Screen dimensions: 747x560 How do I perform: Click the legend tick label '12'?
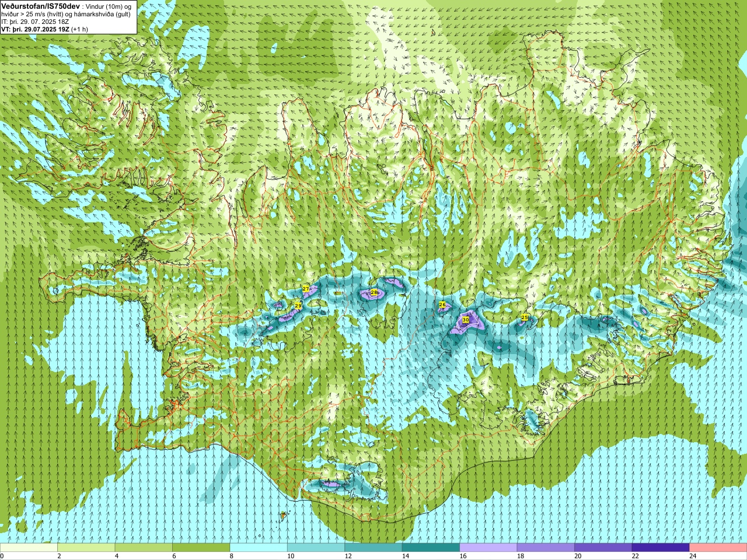click(x=348, y=556)
